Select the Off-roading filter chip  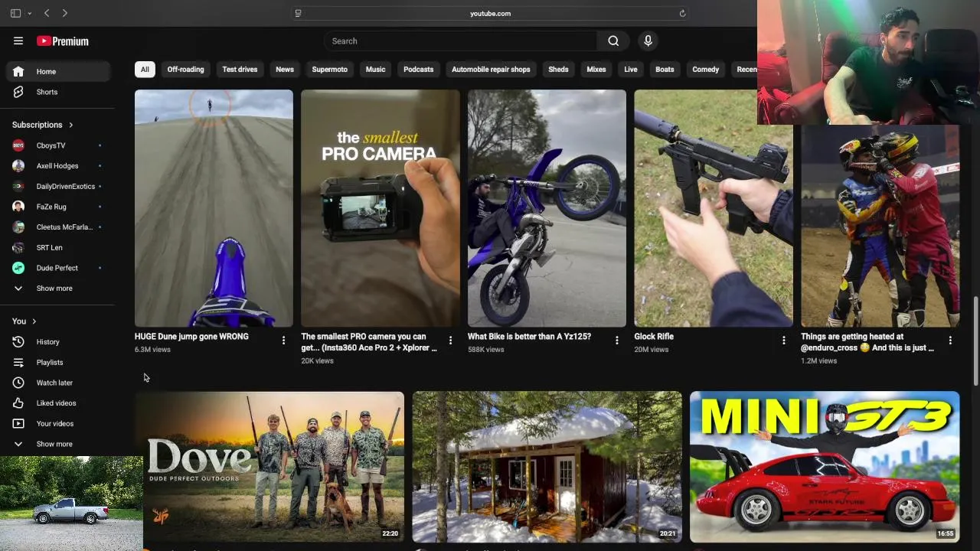tap(185, 70)
